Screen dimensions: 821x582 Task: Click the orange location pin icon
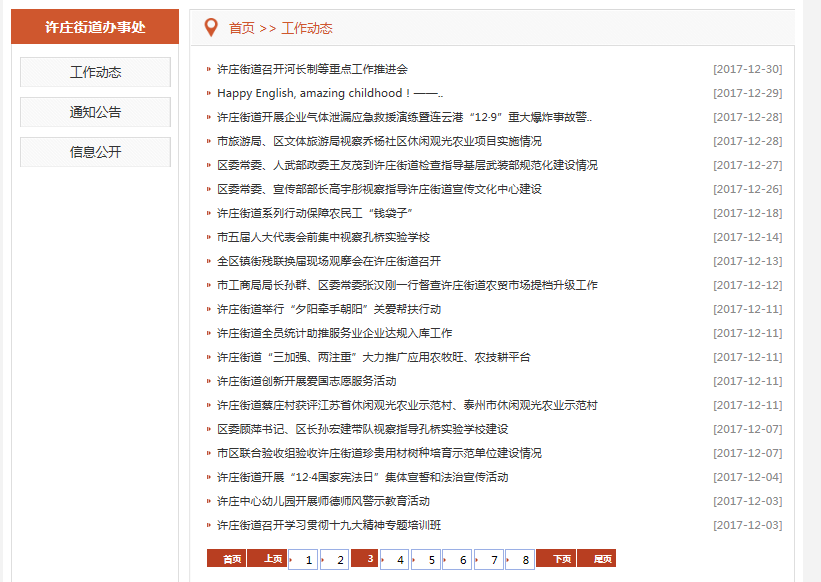[x=211, y=28]
